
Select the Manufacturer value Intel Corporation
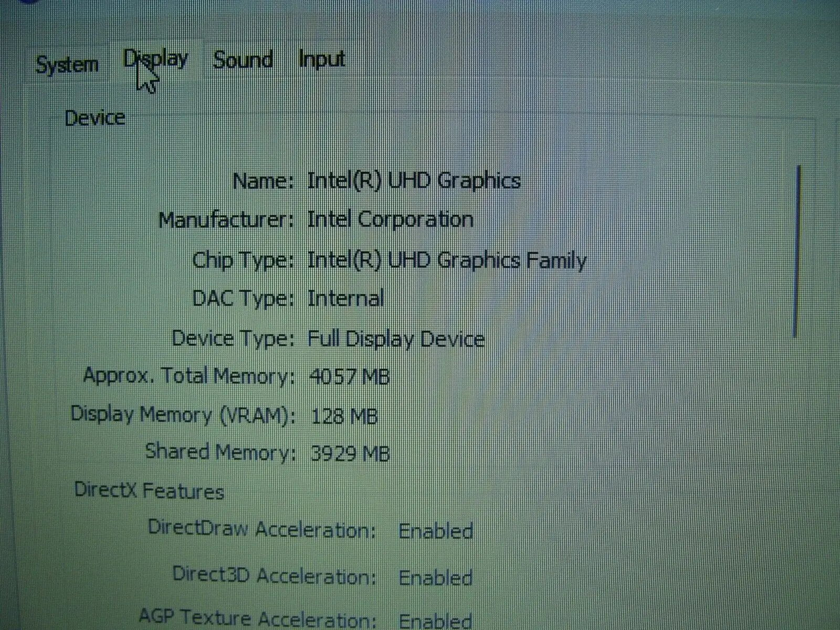tap(390, 219)
